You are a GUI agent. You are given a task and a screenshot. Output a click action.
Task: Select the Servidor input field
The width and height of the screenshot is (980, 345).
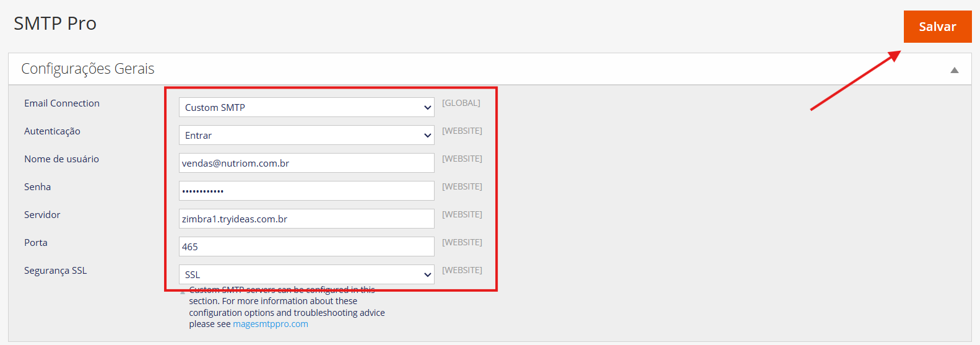(306, 219)
